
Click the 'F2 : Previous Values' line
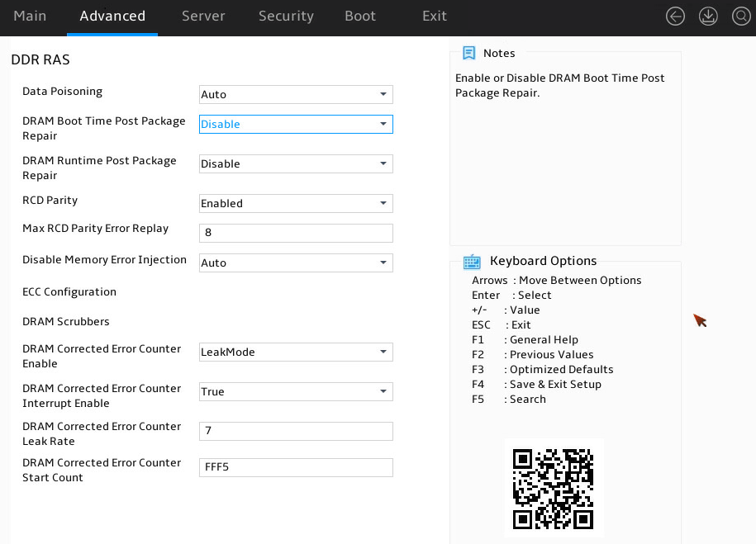point(533,355)
